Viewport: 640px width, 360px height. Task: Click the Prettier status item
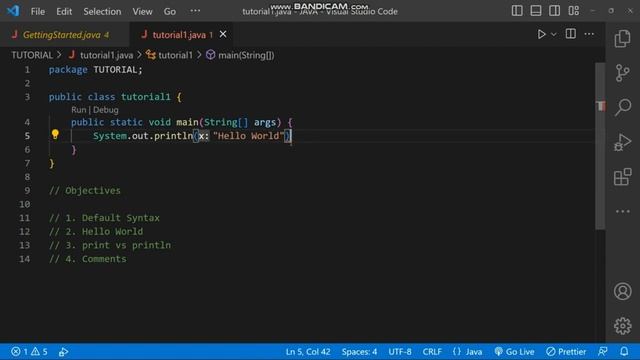[x=566, y=351]
